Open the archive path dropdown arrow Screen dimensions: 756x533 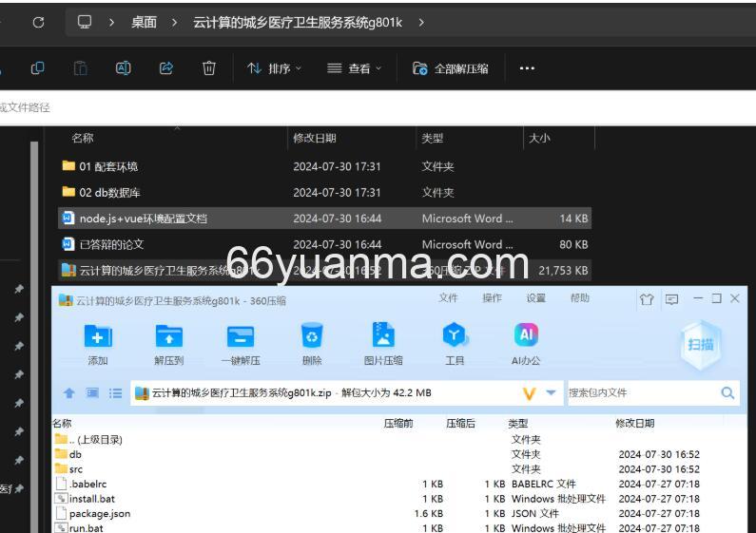[551, 392]
